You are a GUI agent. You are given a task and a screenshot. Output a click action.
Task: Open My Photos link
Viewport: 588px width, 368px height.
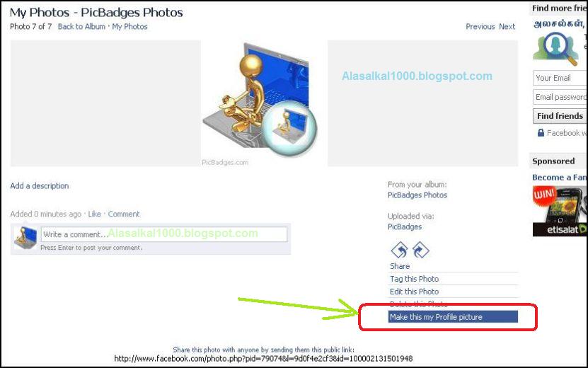tap(129, 27)
